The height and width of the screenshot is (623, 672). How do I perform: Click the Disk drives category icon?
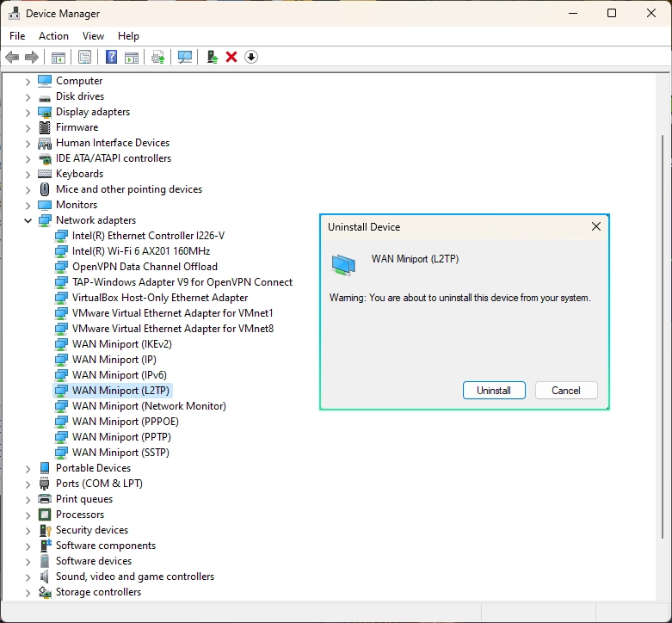click(45, 97)
